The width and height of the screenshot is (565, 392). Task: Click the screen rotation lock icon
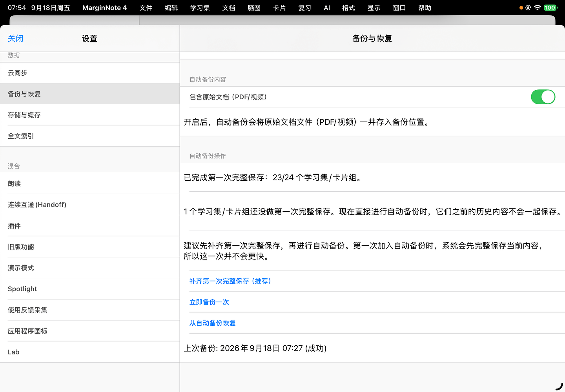(x=528, y=7)
